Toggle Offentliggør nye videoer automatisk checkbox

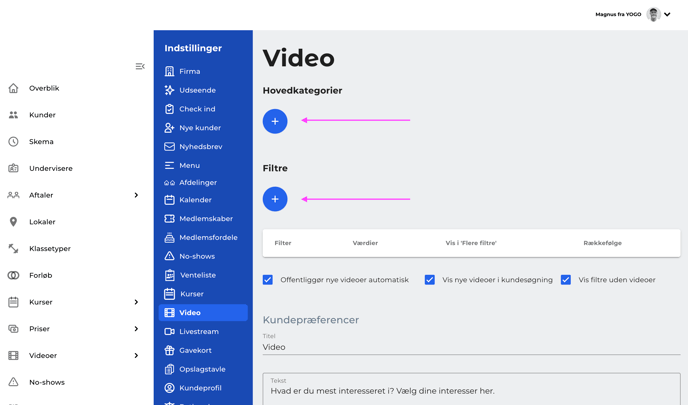coord(268,280)
